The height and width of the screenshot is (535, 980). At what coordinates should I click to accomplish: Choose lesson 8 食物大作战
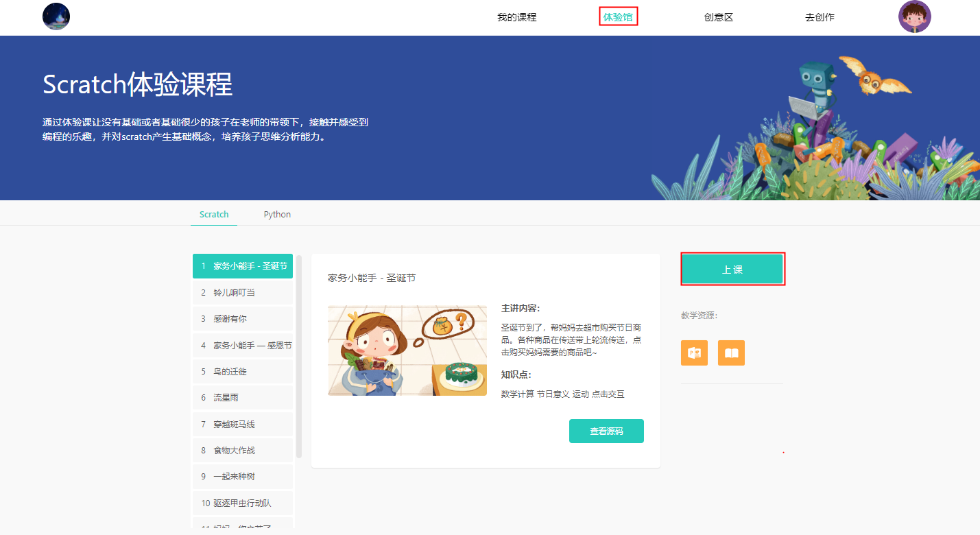(x=243, y=450)
